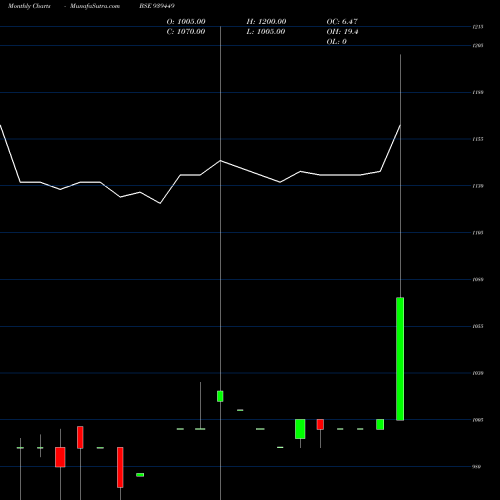This screenshot has height=500, width=500.
Task: Click the MunafaSutra.com label
Action: 95,6
